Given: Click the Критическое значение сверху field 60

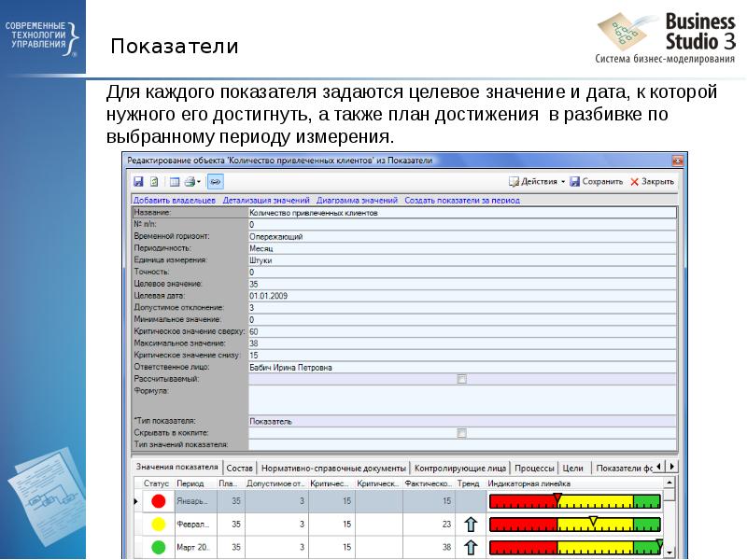Looking at the screenshot, I should click(x=462, y=332).
